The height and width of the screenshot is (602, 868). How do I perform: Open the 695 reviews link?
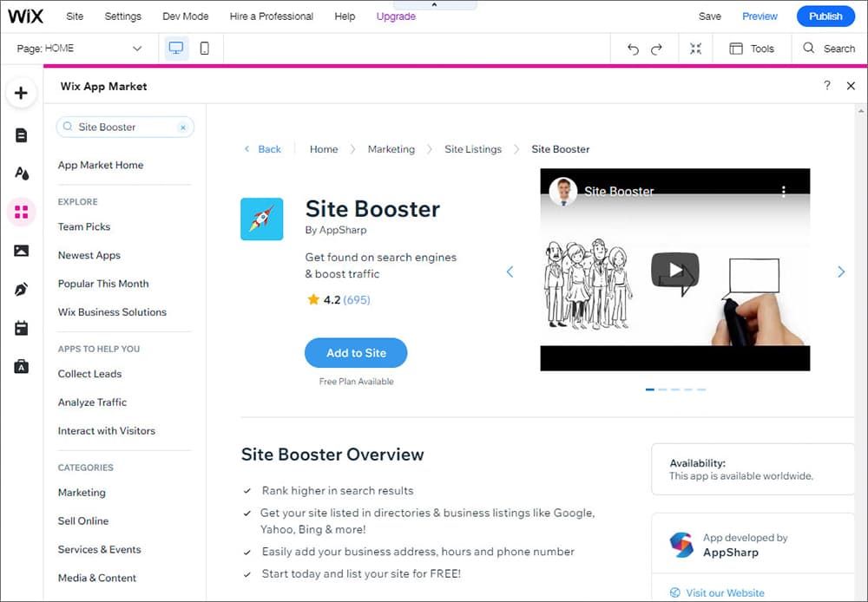pos(357,300)
